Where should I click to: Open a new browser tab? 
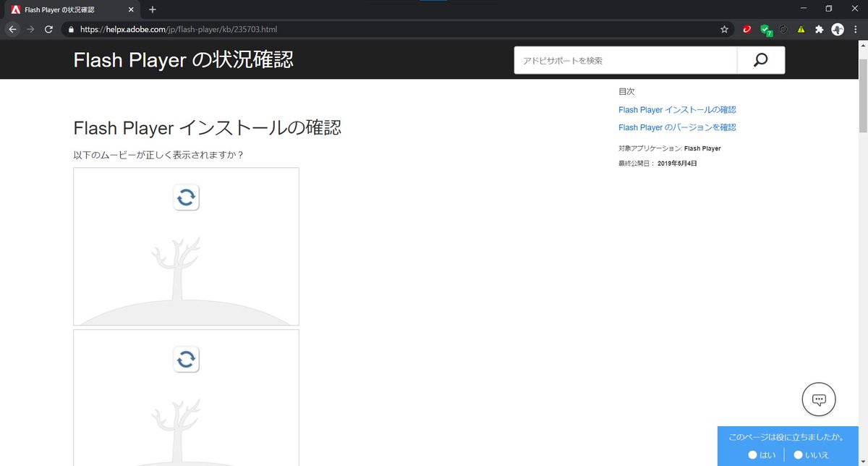pyautogui.click(x=153, y=9)
